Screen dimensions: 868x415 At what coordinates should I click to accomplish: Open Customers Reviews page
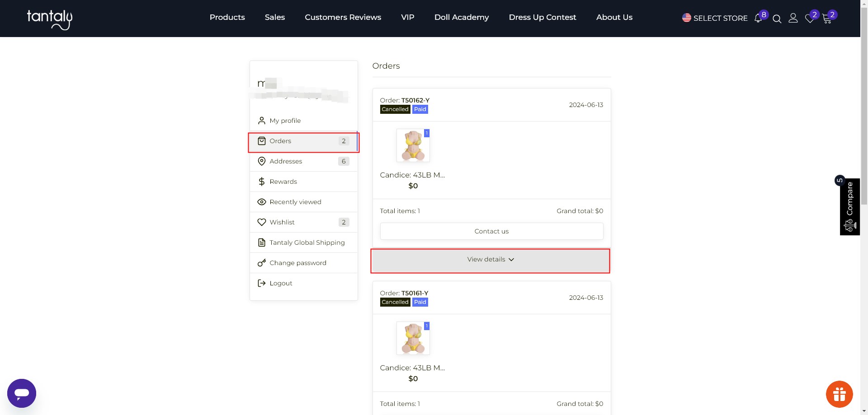click(x=343, y=17)
